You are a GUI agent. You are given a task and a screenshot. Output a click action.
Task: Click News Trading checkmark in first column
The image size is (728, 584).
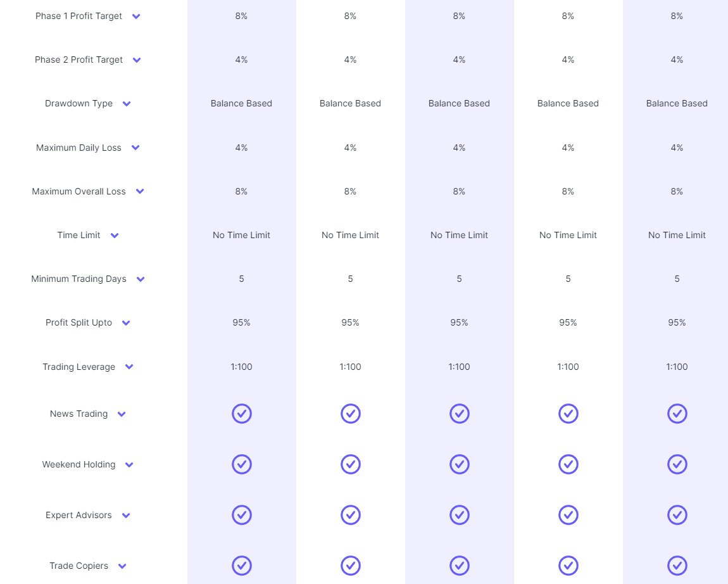point(241,414)
